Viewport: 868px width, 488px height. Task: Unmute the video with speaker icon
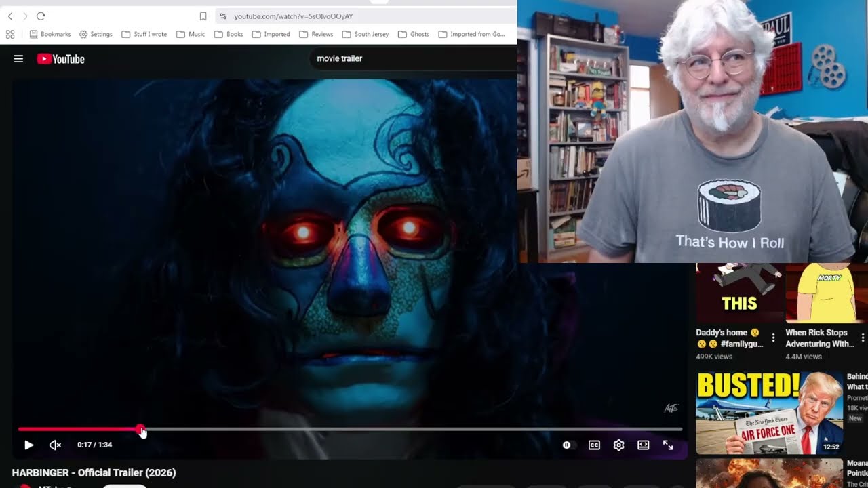(x=56, y=445)
